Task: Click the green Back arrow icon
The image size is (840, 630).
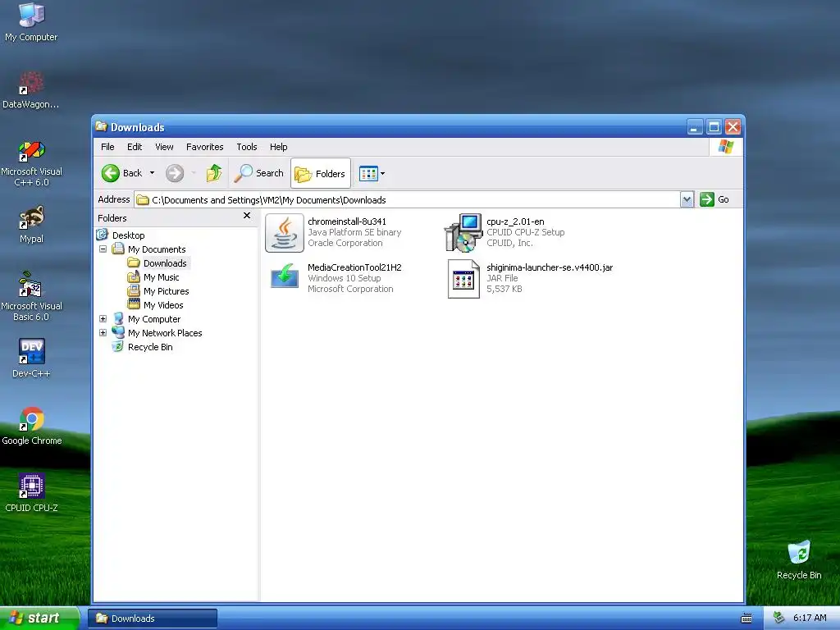Action: click(x=111, y=173)
